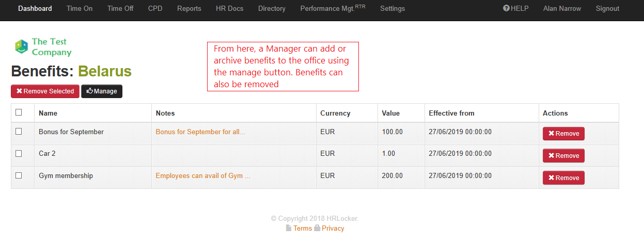The height and width of the screenshot is (242, 644).
Task: Select the Gym membership row checkbox
Action: (x=19, y=175)
